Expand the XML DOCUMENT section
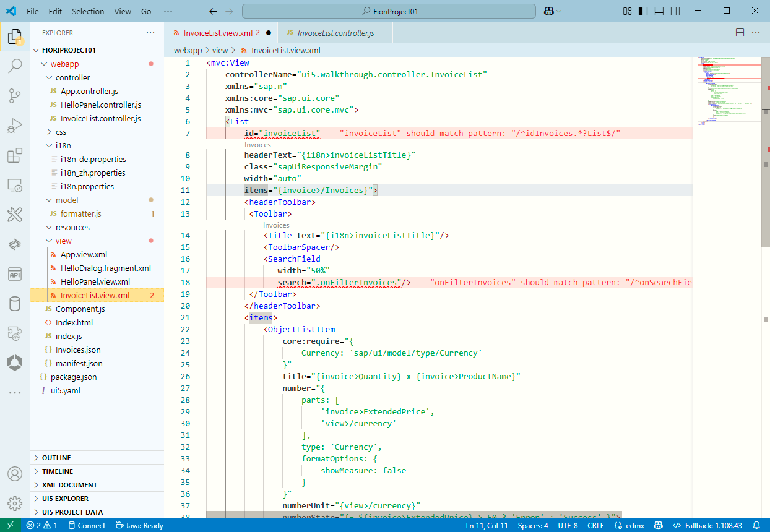 [97, 485]
